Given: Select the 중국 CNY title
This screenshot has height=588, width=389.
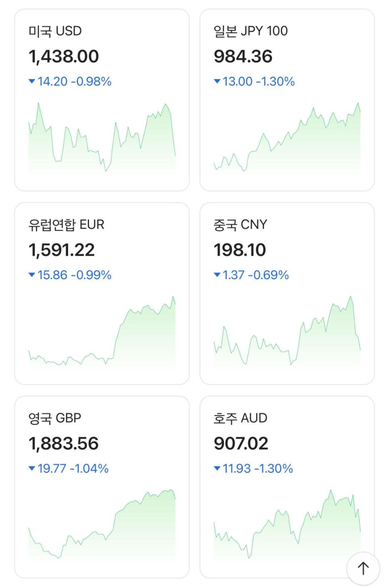Looking at the screenshot, I should [x=240, y=224].
